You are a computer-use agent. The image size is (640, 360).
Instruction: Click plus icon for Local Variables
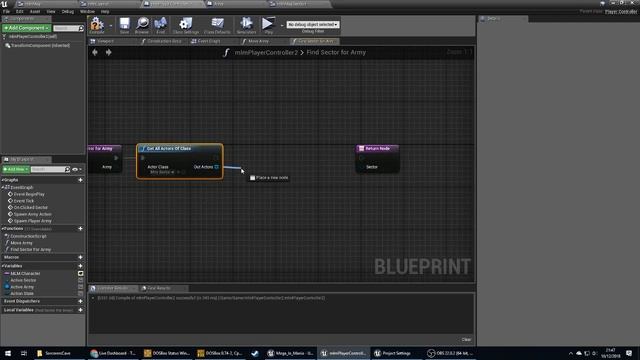point(80,310)
